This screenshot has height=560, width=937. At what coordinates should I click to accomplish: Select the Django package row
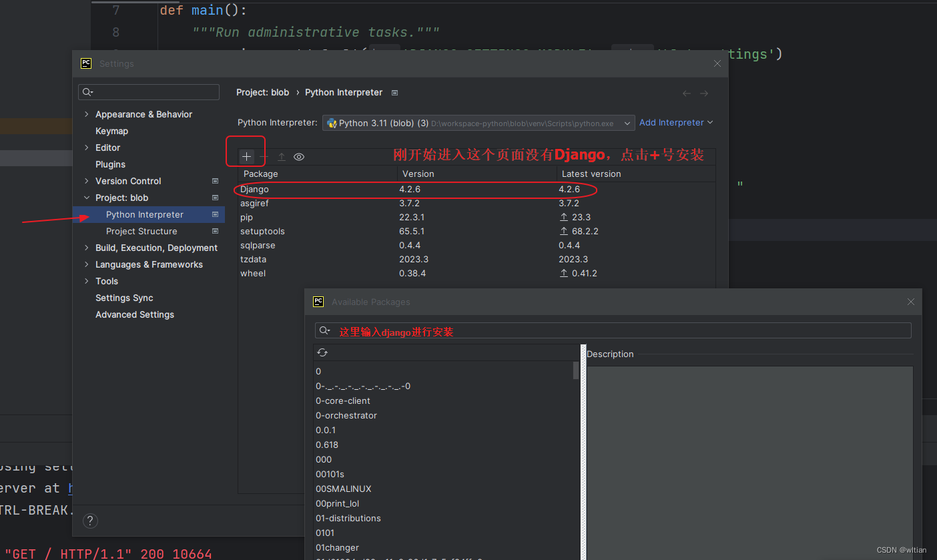(x=477, y=190)
